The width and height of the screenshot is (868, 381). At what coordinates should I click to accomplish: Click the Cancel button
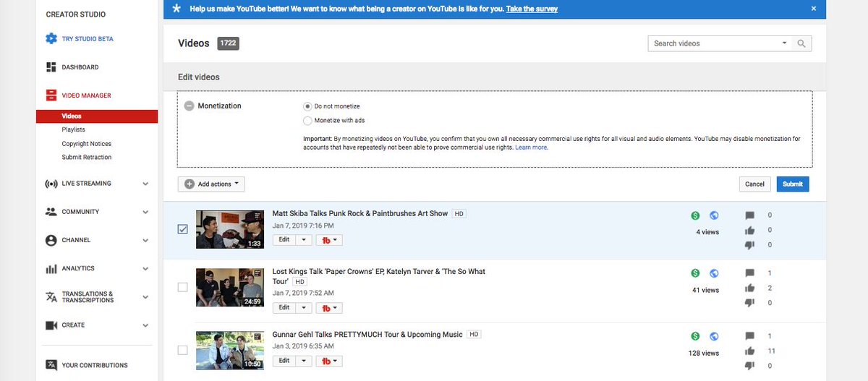coord(754,184)
